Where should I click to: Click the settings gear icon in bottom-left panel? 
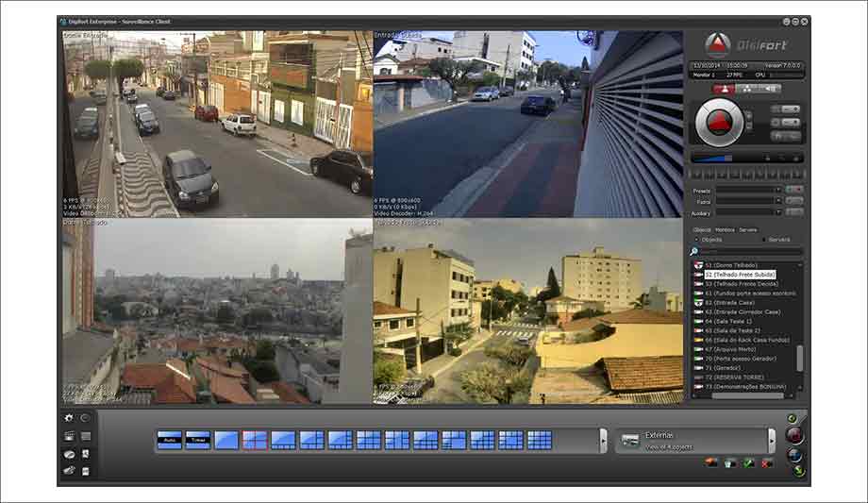68,417
